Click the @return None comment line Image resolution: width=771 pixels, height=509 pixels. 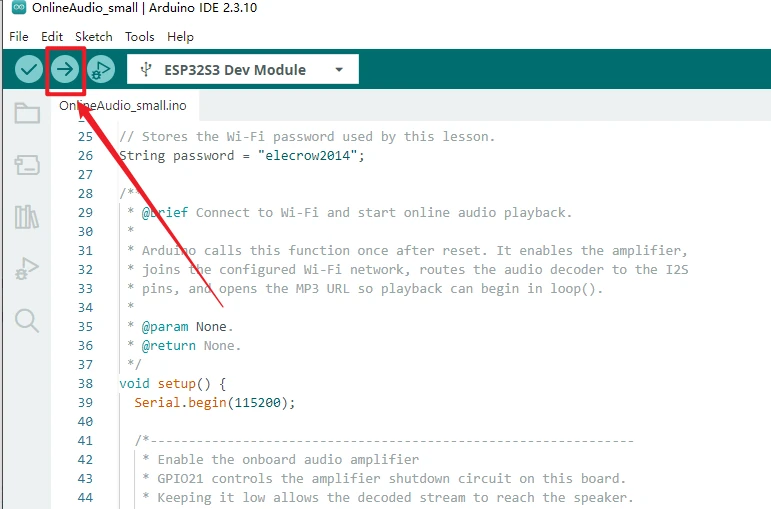point(184,346)
